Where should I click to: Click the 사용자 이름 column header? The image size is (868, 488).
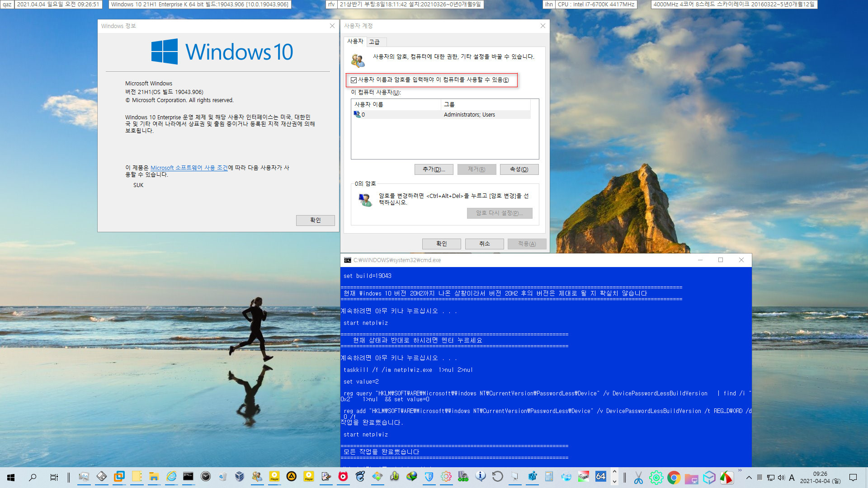coord(396,104)
